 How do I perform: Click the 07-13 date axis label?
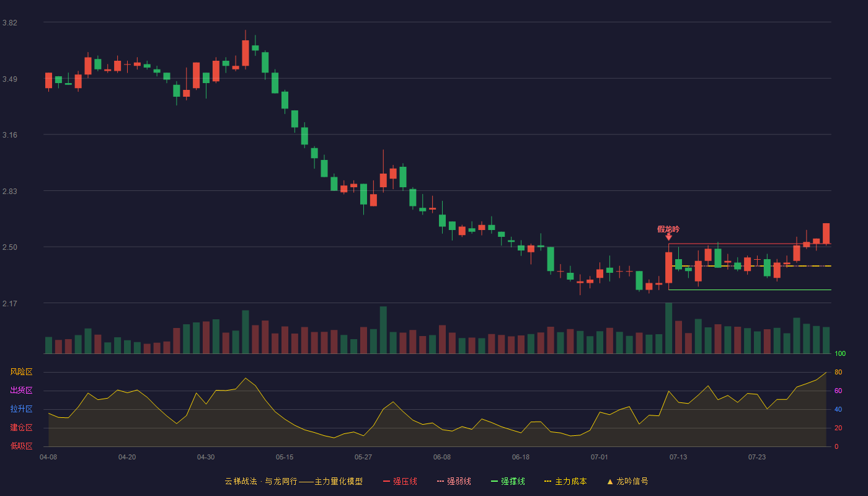click(x=678, y=457)
